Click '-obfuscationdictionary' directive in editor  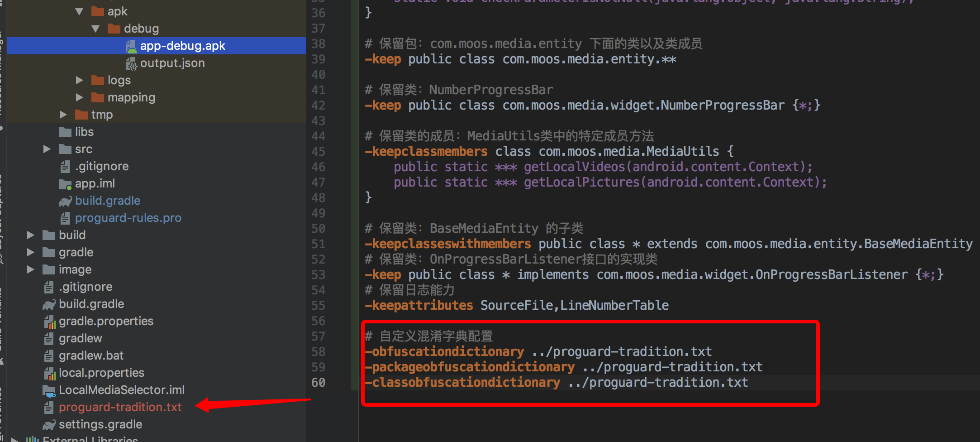pyautogui.click(x=444, y=351)
